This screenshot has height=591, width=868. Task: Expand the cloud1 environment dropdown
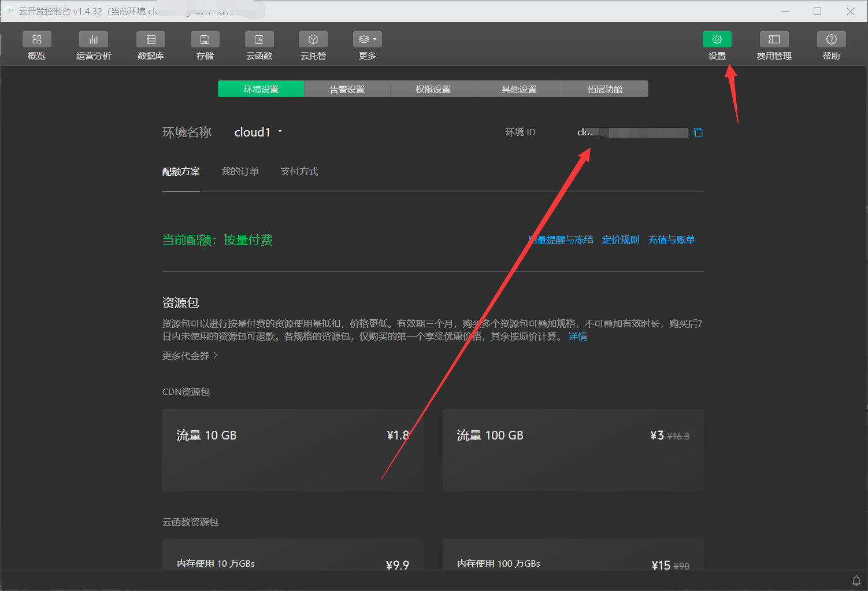point(280,132)
